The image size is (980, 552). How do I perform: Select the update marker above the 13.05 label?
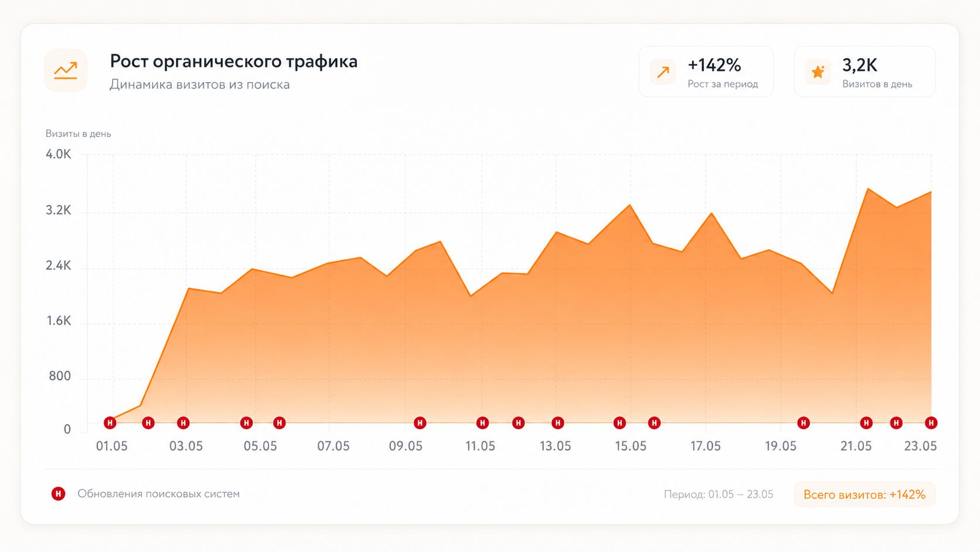coord(558,423)
